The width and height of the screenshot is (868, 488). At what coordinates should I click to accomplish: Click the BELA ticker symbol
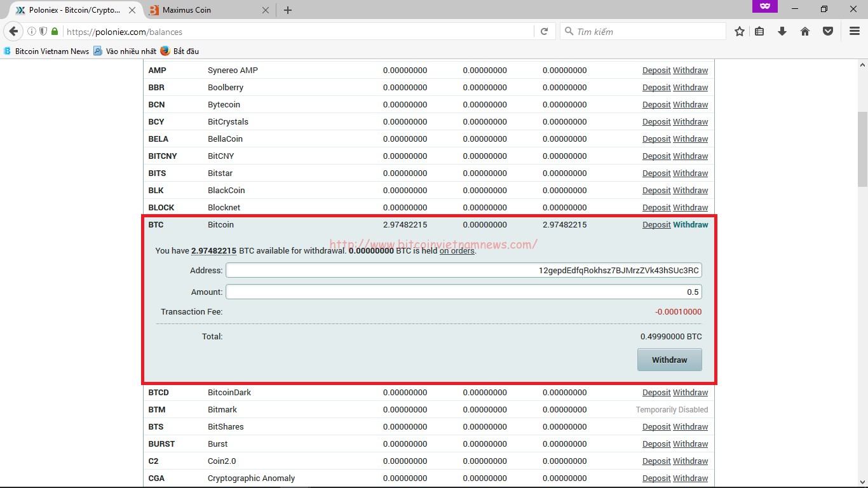coord(158,139)
